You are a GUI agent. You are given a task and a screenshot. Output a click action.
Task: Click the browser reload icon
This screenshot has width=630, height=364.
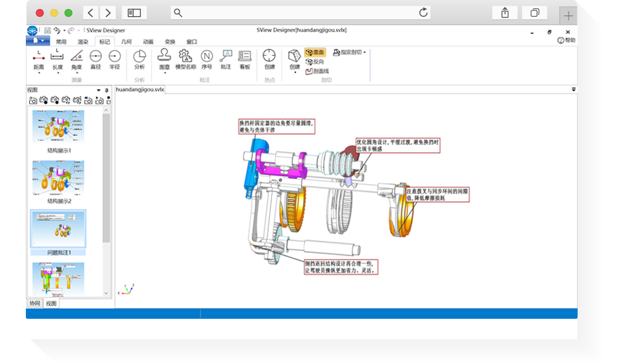pos(423,12)
